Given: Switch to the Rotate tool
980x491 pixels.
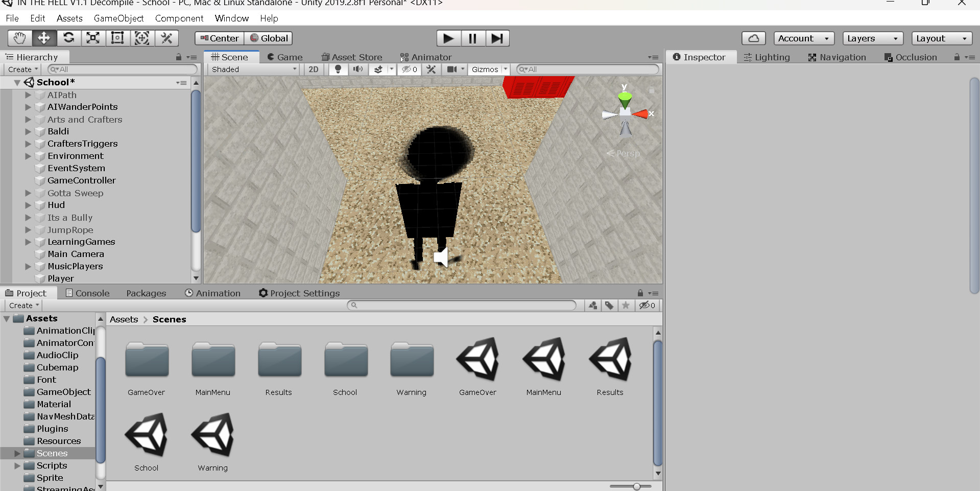Looking at the screenshot, I should [x=68, y=38].
